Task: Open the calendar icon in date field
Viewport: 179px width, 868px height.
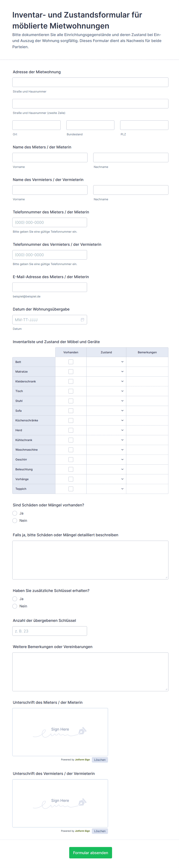Action: [82, 320]
